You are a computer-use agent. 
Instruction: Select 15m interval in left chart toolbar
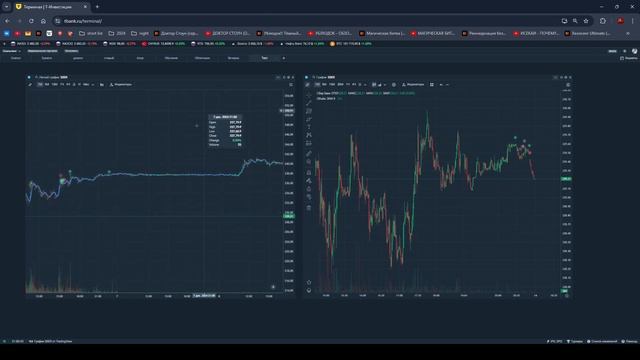(x=54, y=84)
